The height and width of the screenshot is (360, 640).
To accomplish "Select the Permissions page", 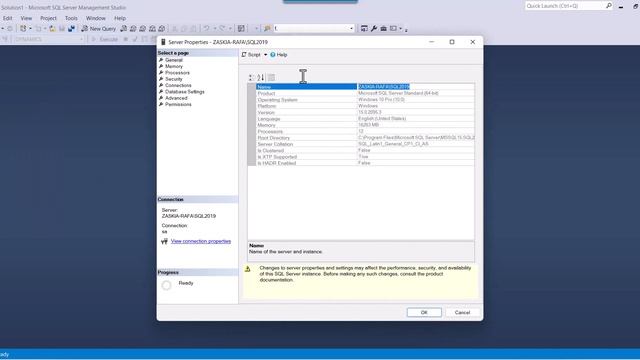I will point(178,104).
